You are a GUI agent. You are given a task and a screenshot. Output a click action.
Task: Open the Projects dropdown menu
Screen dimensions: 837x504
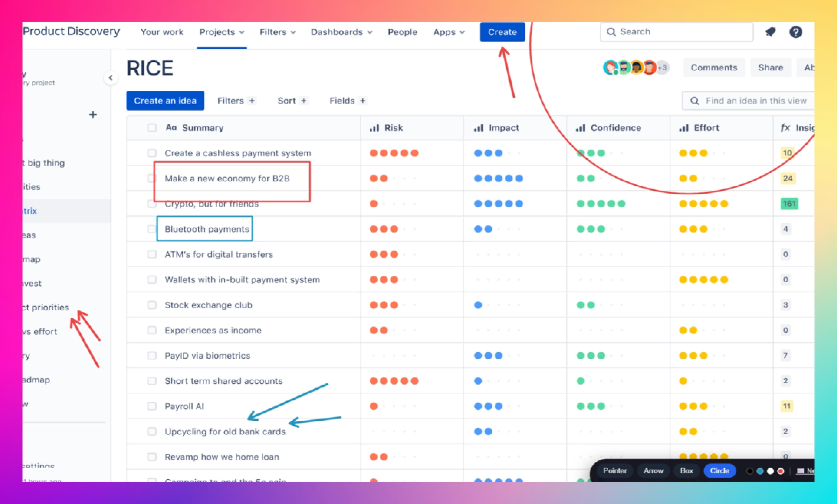(x=222, y=32)
